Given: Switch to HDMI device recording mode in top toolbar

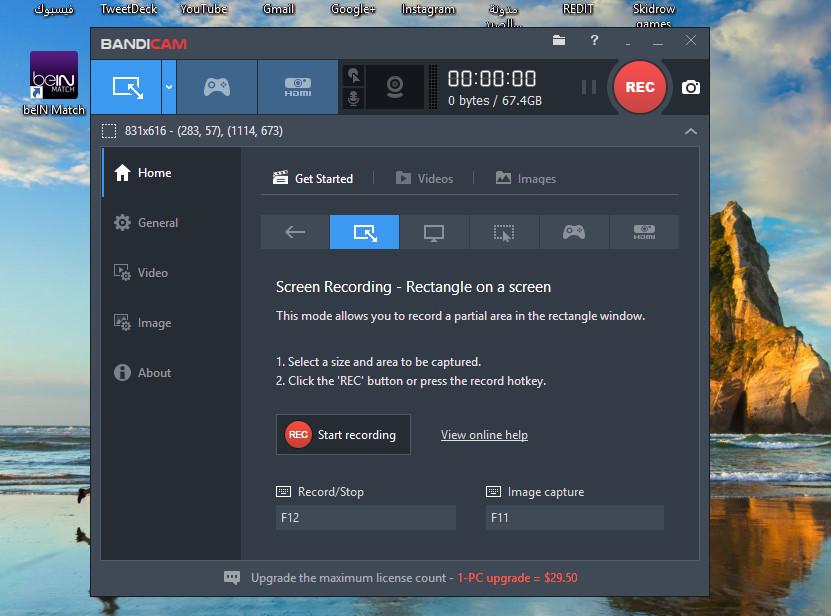Looking at the screenshot, I should point(298,87).
